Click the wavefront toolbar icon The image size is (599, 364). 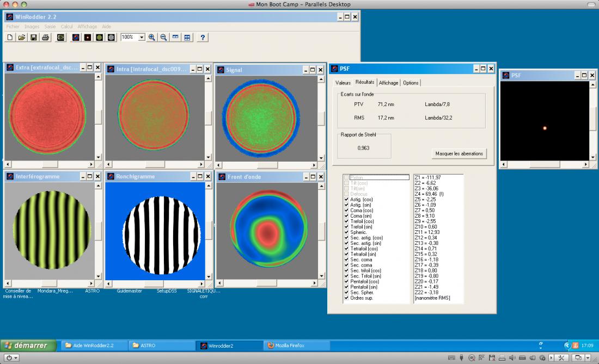coord(76,38)
